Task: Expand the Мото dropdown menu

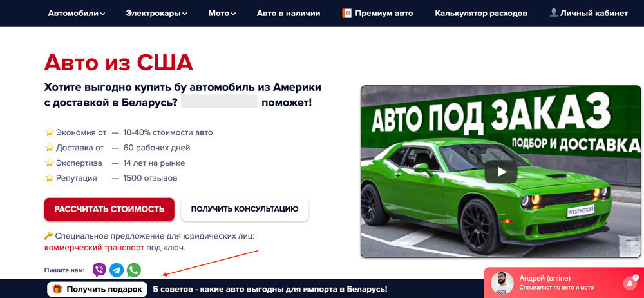Action: coord(222,13)
